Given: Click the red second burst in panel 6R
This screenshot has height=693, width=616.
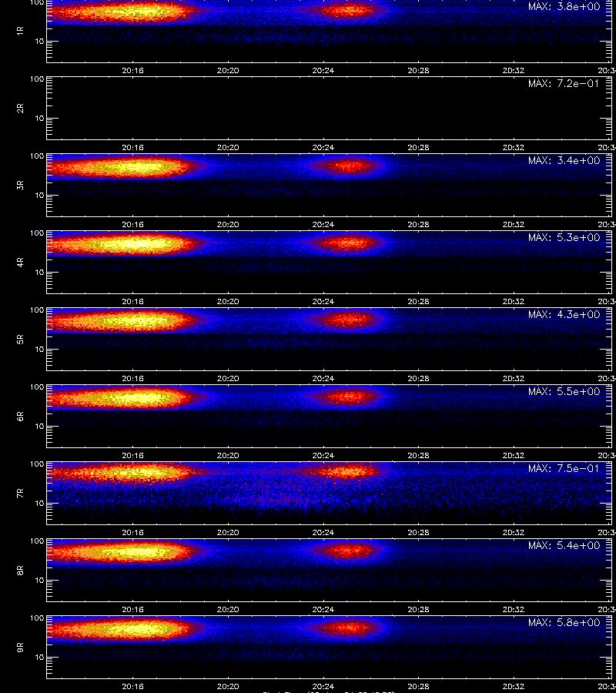Looking at the screenshot, I should point(349,397).
